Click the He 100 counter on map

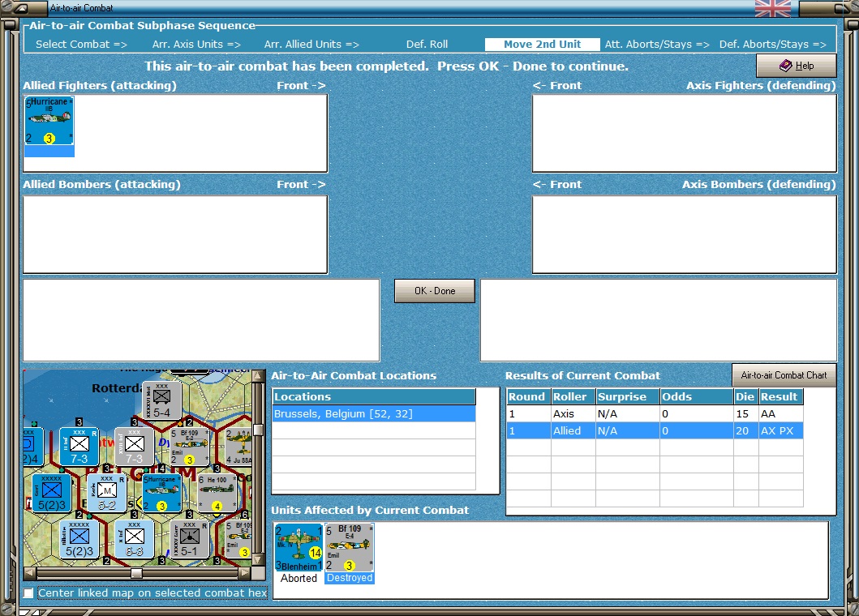pyautogui.click(x=217, y=493)
